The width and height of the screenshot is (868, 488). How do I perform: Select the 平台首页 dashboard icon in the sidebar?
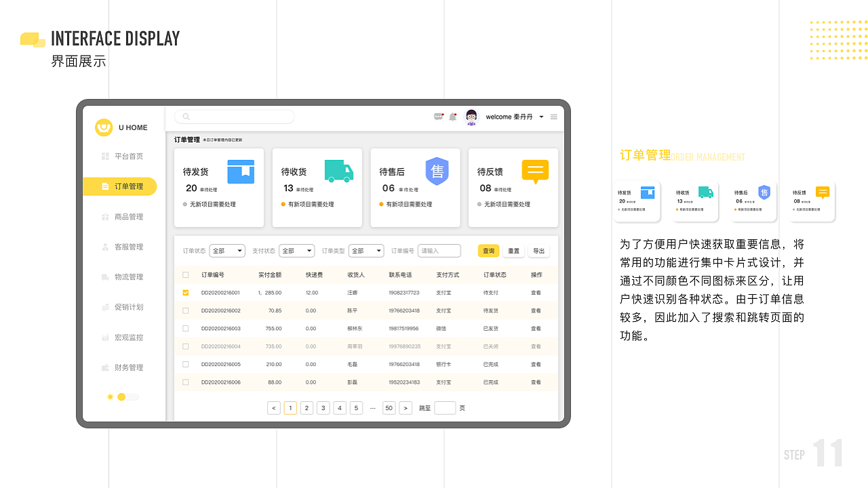tap(104, 156)
